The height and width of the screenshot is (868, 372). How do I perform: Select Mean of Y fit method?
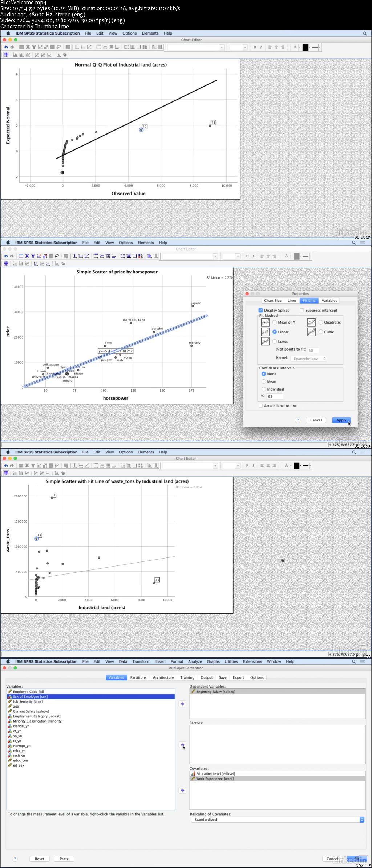pyautogui.click(x=275, y=322)
